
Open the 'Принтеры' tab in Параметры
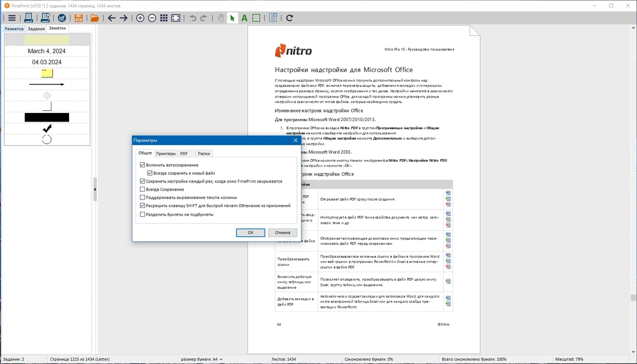click(166, 153)
